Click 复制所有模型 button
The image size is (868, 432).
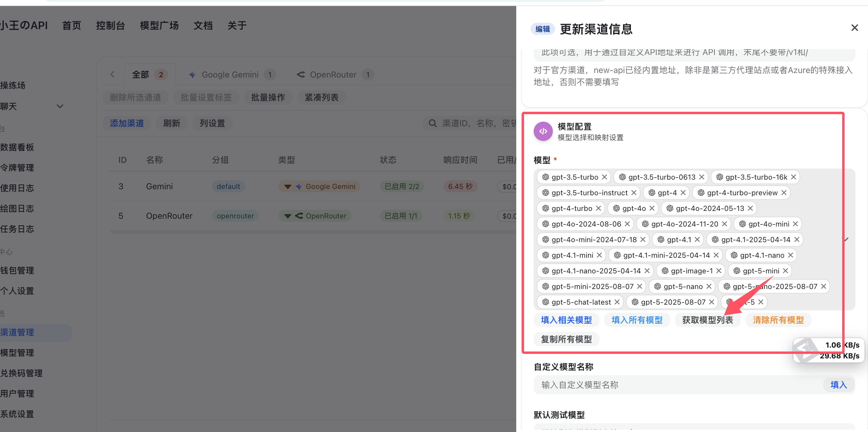coord(566,339)
